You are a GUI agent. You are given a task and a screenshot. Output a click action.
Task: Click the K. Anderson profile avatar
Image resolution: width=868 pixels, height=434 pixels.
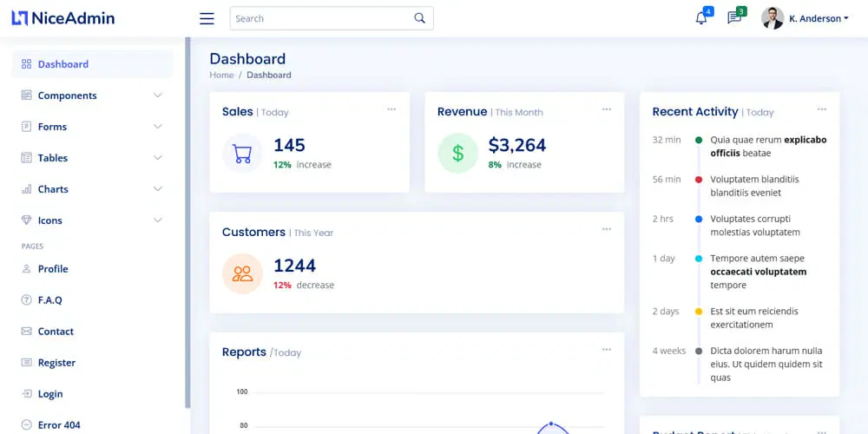tap(773, 18)
